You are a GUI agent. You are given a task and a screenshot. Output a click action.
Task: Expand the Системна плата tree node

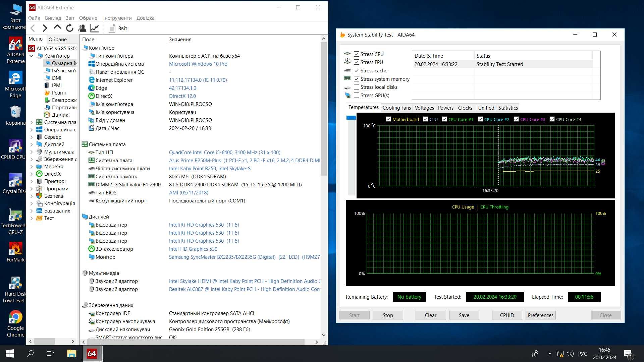(32, 122)
